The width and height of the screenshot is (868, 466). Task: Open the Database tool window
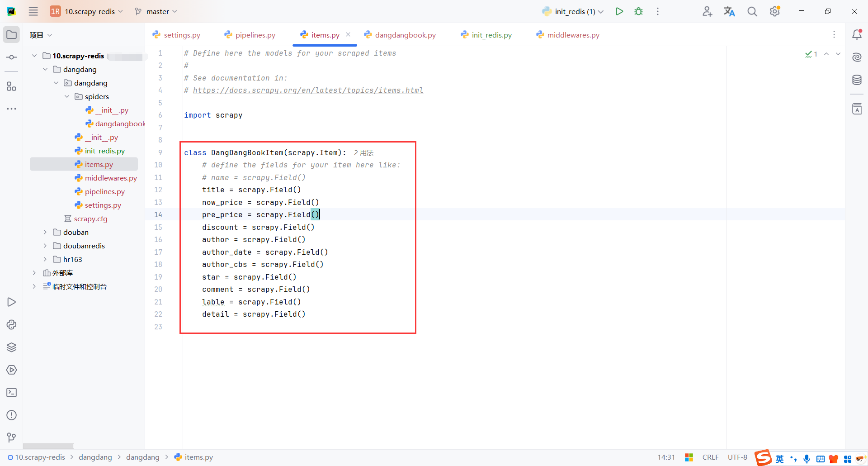[857, 80]
